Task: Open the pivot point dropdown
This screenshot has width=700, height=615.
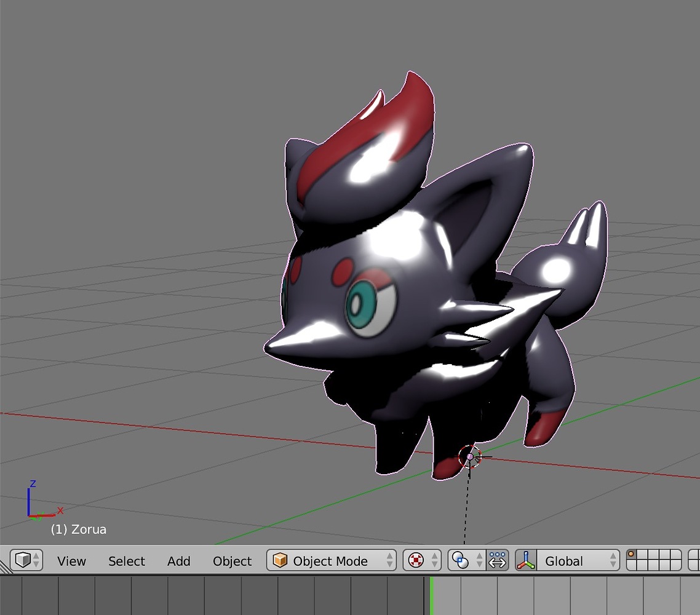Action: 466,560
